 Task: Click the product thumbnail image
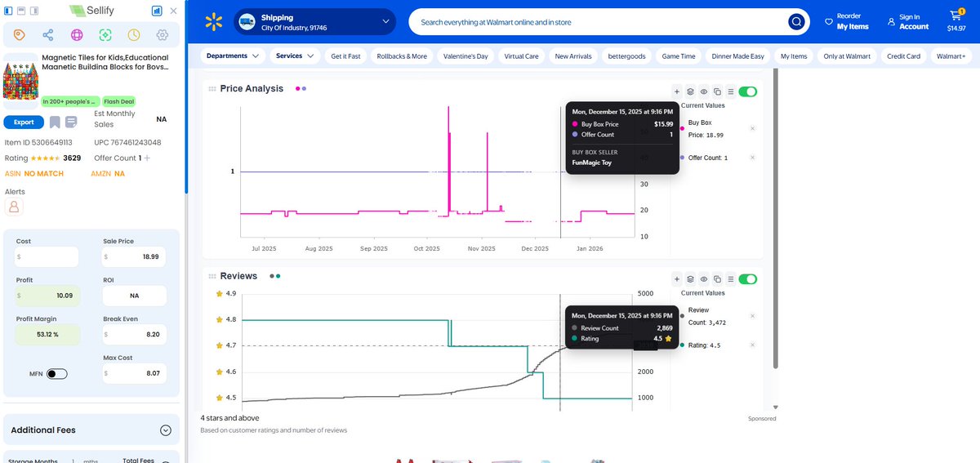click(21, 82)
